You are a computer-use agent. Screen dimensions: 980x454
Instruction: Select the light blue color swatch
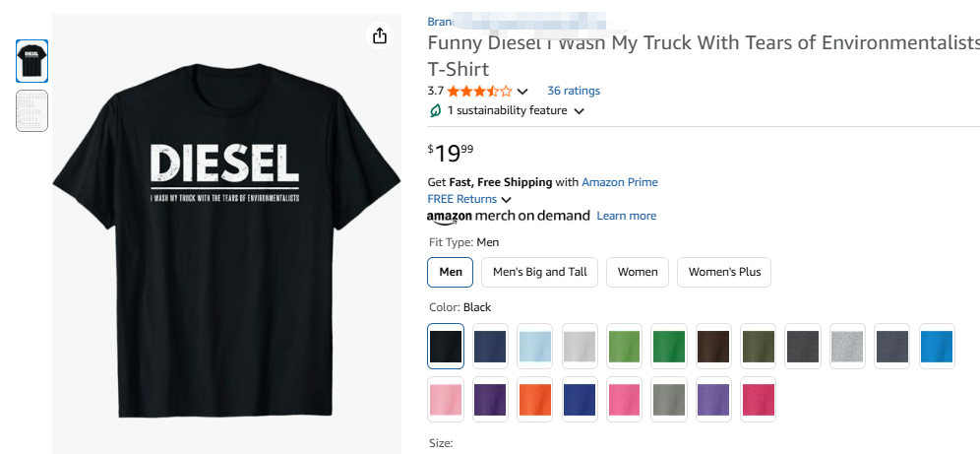pos(535,346)
